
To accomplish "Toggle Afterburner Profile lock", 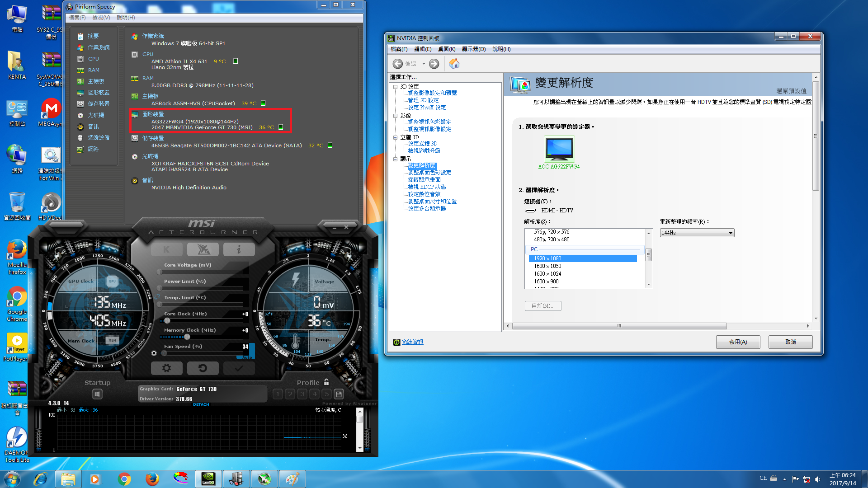I will [326, 382].
